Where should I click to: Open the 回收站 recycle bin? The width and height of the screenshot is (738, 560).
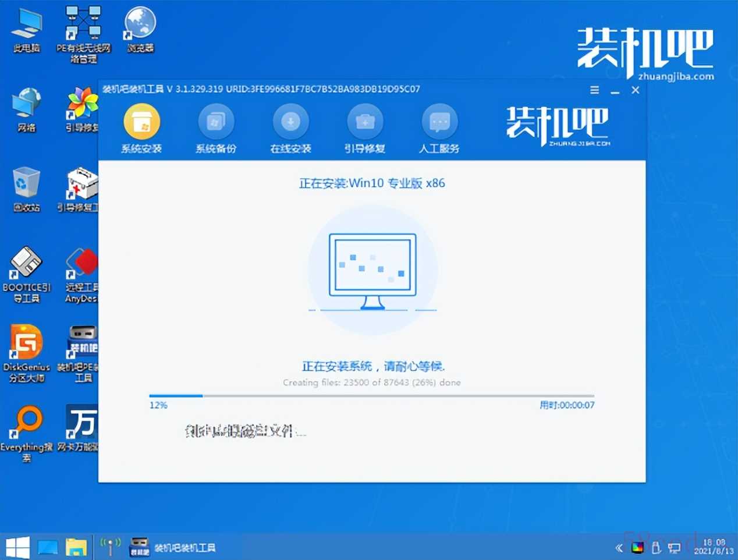[26, 189]
